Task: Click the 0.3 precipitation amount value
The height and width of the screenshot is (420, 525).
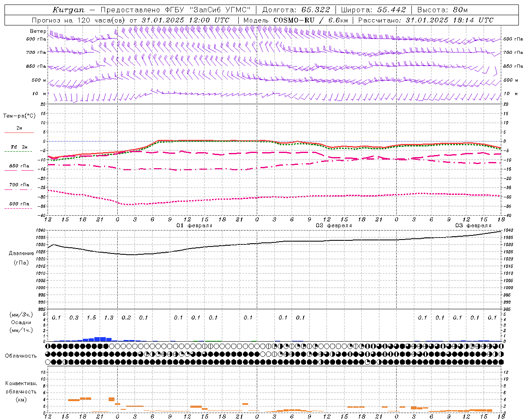Action: [x=74, y=318]
